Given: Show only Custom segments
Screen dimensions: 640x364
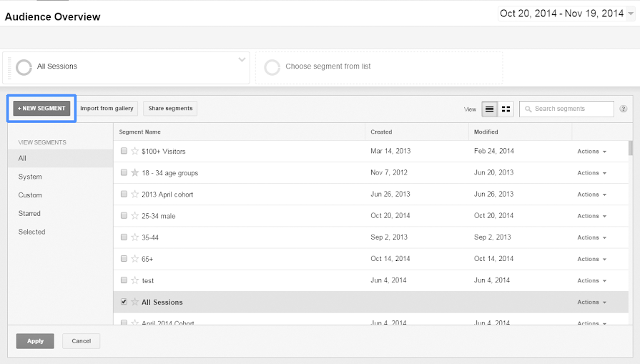Looking at the screenshot, I should (x=30, y=195).
